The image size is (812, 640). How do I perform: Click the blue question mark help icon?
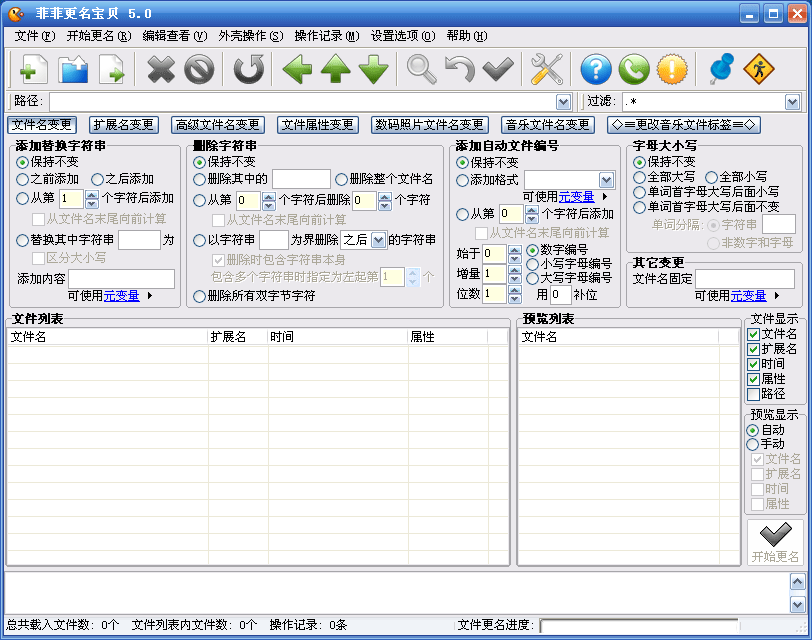(x=596, y=70)
